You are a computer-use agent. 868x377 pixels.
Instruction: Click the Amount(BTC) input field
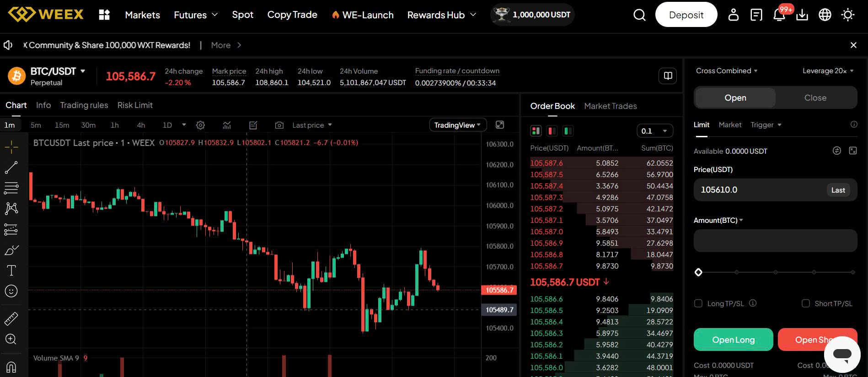pos(775,241)
